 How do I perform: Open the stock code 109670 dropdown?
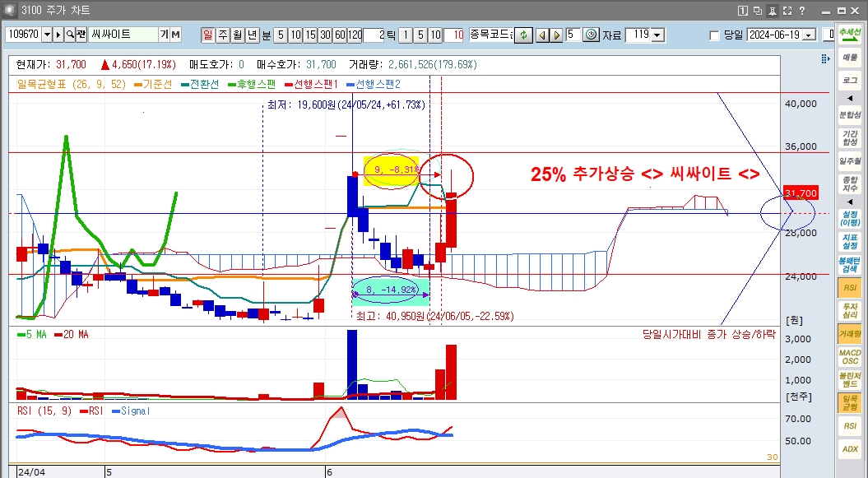[x=47, y=35]
